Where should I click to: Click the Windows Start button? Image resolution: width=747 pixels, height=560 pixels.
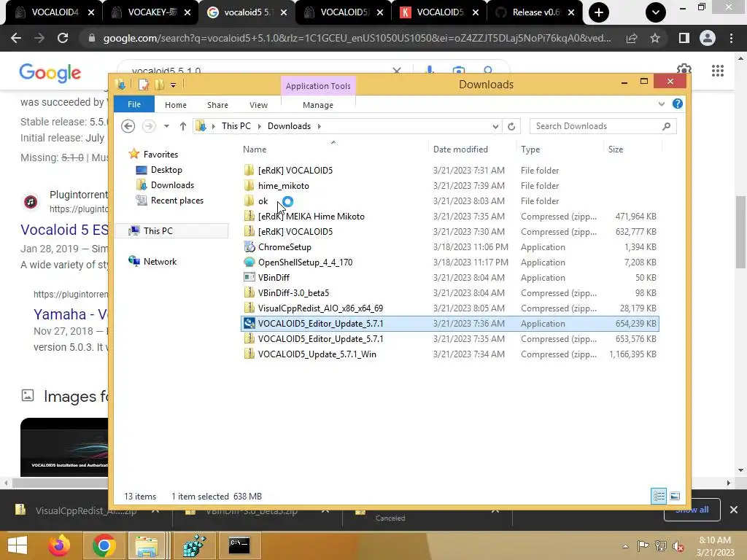coord(18,545)
